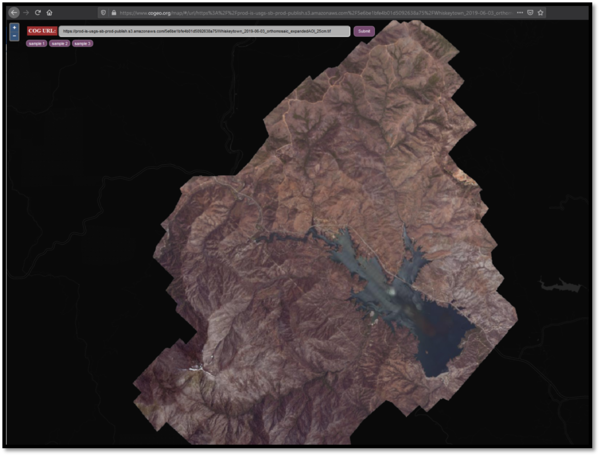Reload the current page
Image resolution: width=600 pixels, height=456 pixels.
(x=38, y=12)
